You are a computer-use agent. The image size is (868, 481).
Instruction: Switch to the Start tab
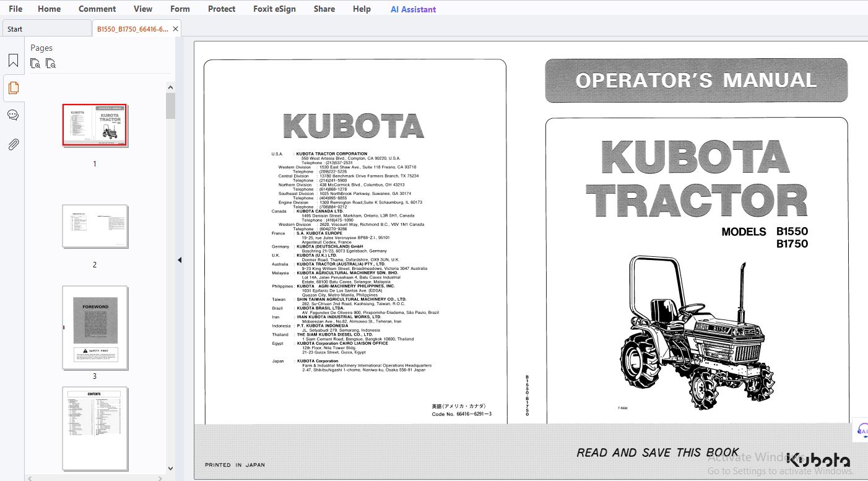click(x=46, y=29)
